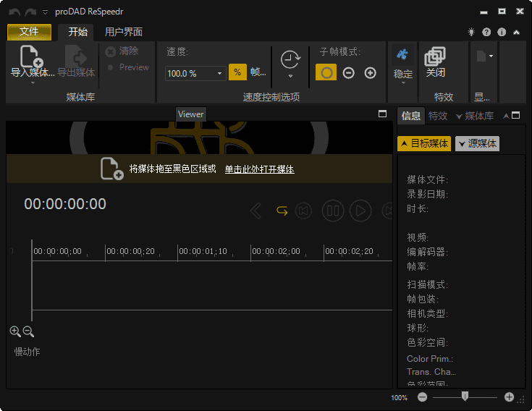532x411 pixels.
Task: Click the 导入媒体 import media icon
Action: pos(31,56)
